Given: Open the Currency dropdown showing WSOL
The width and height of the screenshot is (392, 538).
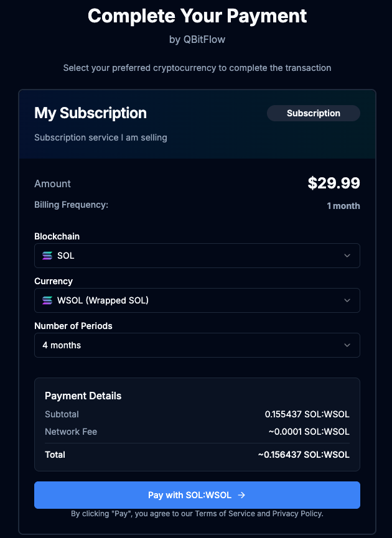Looking at the screenshot, I should 197,300.
